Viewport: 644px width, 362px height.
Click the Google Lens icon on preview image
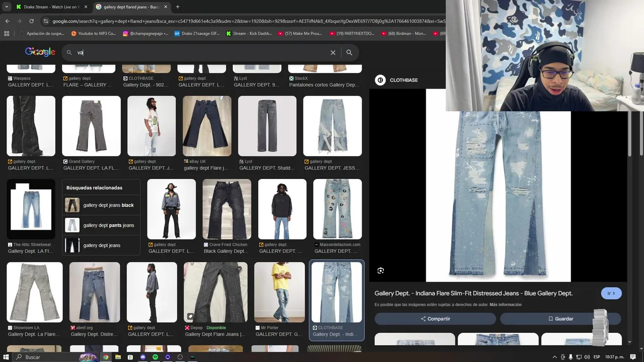(x=381, y=270)
